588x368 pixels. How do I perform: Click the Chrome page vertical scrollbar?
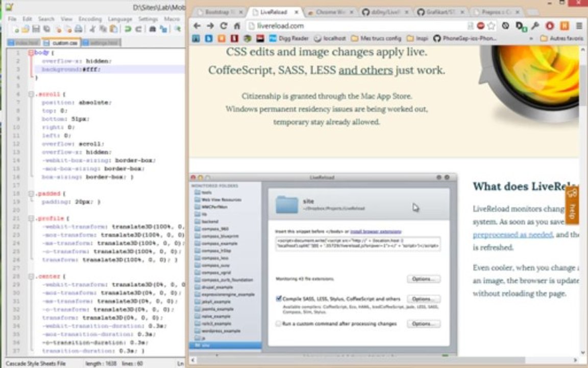[583, 201]
